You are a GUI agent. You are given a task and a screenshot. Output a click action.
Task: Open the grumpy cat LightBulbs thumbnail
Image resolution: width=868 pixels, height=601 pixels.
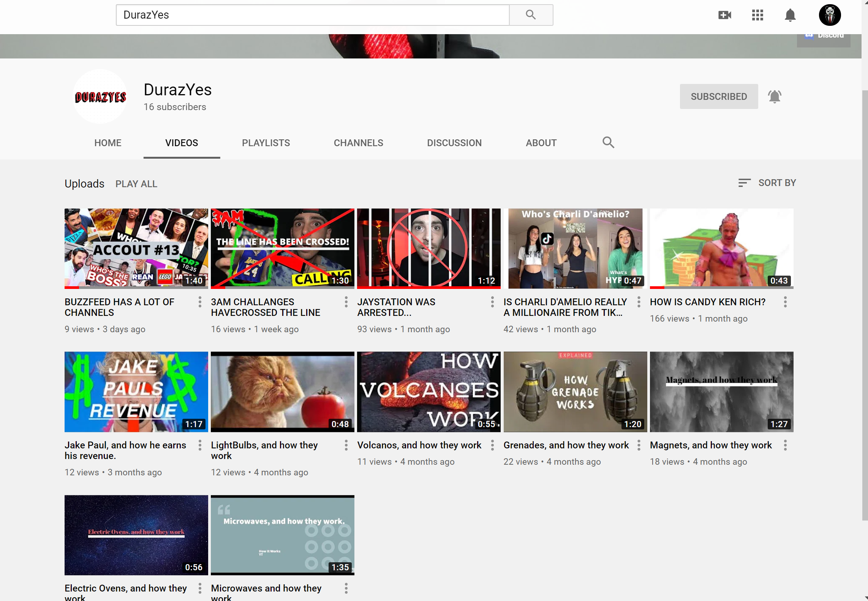tap(283, 392)
